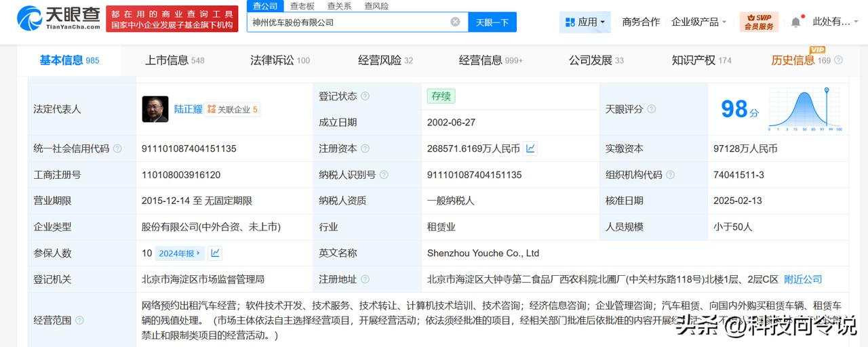The width and height of the screenshot is (868, 347).
Task: Help icon beside 组织机构代码
Action: click(670, 175)
